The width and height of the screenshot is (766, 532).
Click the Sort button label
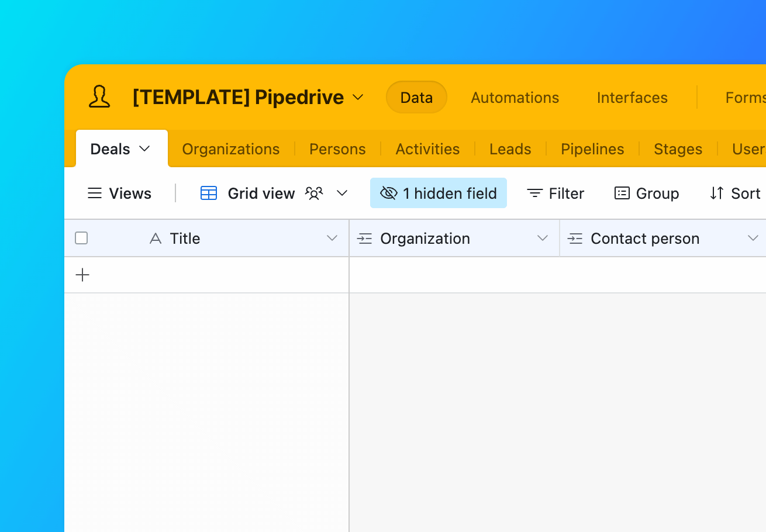pyautogui.click(x=746, y=194)
